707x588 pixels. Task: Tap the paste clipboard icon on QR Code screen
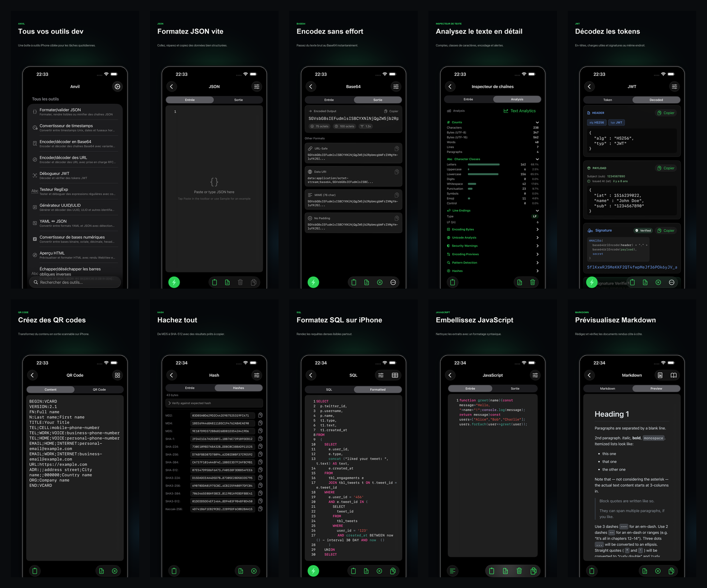35,571
